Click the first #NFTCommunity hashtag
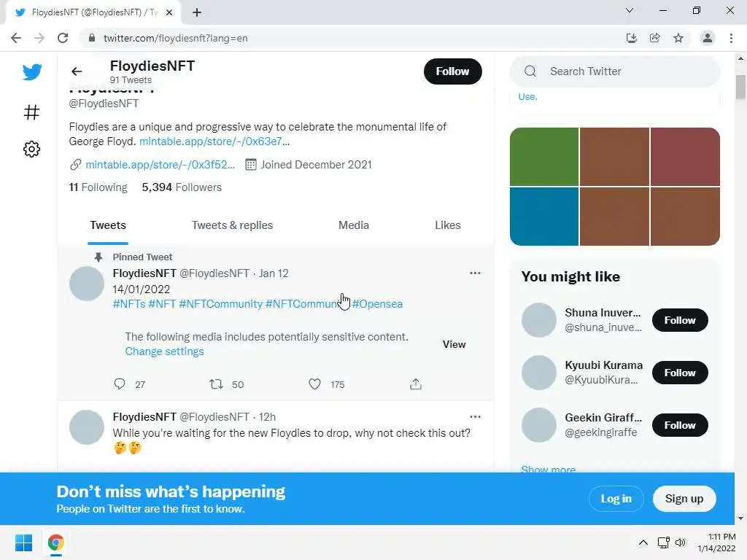The image size is (747, 560). click(x=220, y=304)
